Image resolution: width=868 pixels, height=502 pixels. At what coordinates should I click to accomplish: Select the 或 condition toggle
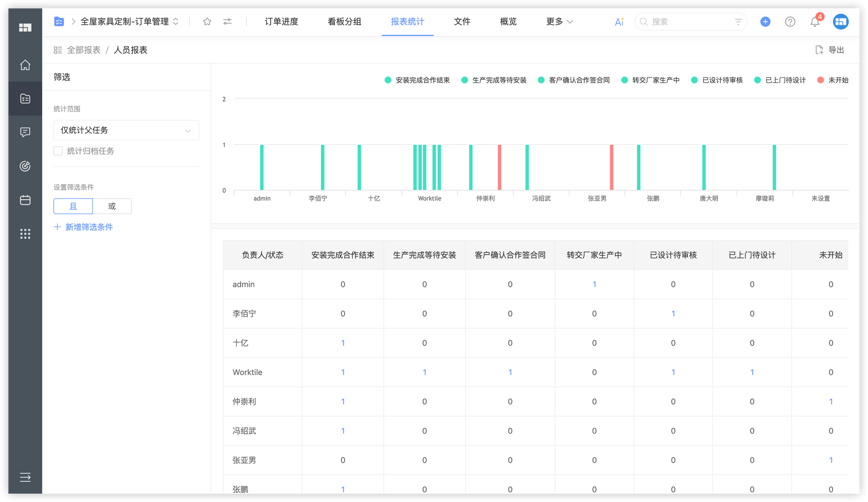[112, 206]
